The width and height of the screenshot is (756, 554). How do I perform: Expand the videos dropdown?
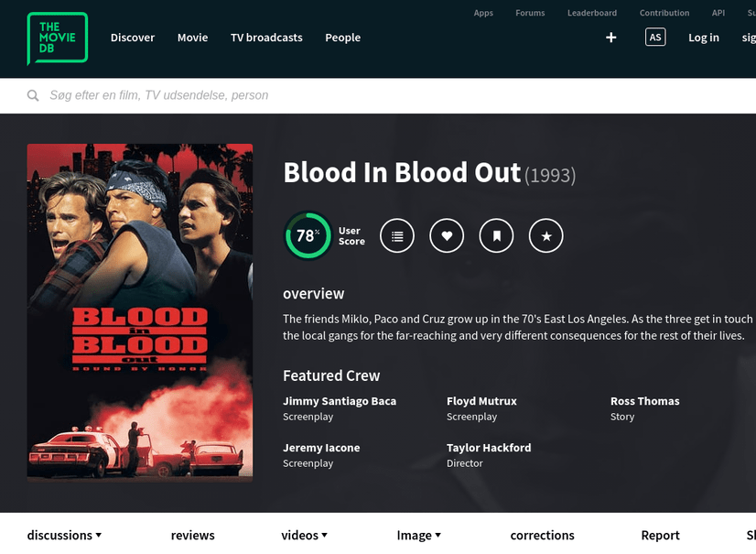coord(304,535)
